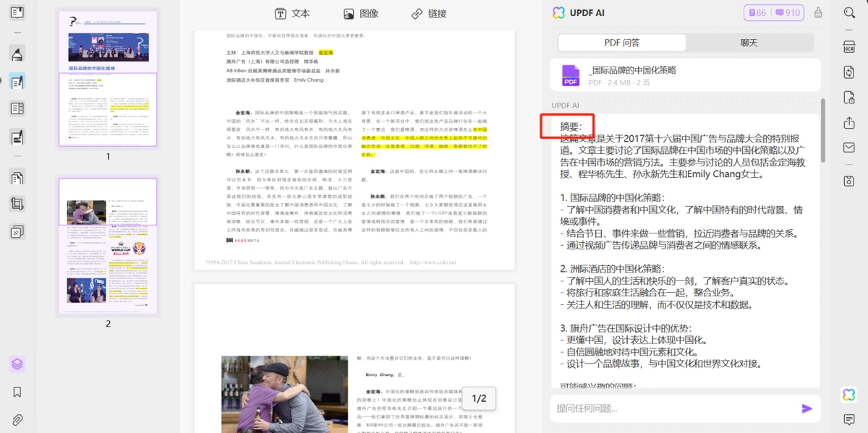The height and width of the screenshot is (433, 868).
Task: Click the Share/export upload icon
Action: 849,123
